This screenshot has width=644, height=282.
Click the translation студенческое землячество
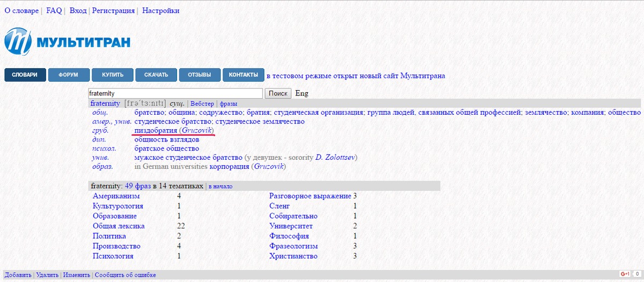(260, 122)
